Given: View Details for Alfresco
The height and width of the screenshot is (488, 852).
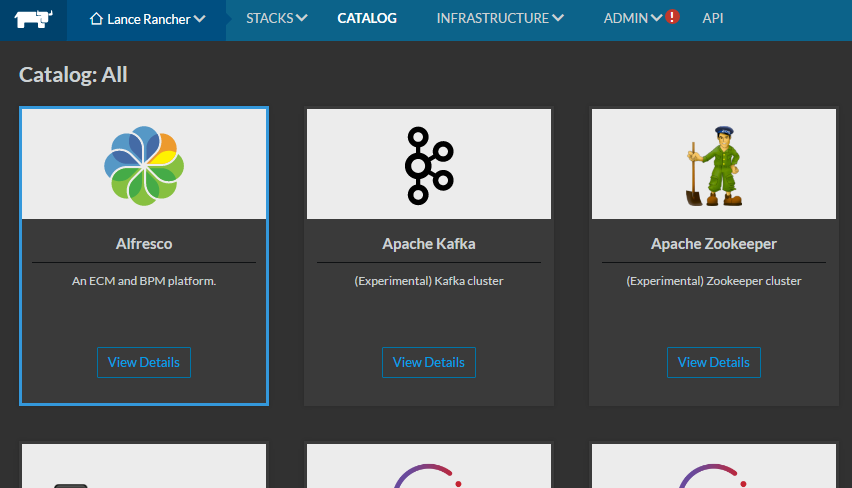Looking at the screenshot, I should pyautogui.click(x=144, y=362).
